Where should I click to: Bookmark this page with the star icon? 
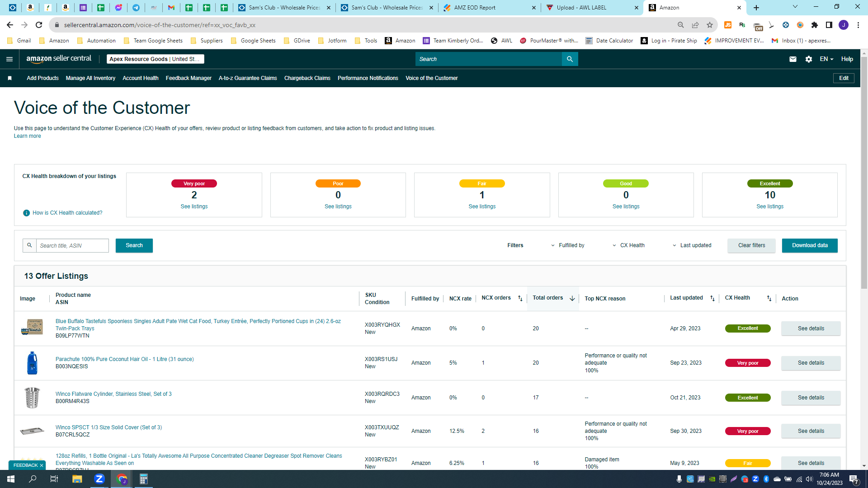(x=710, y=25)
